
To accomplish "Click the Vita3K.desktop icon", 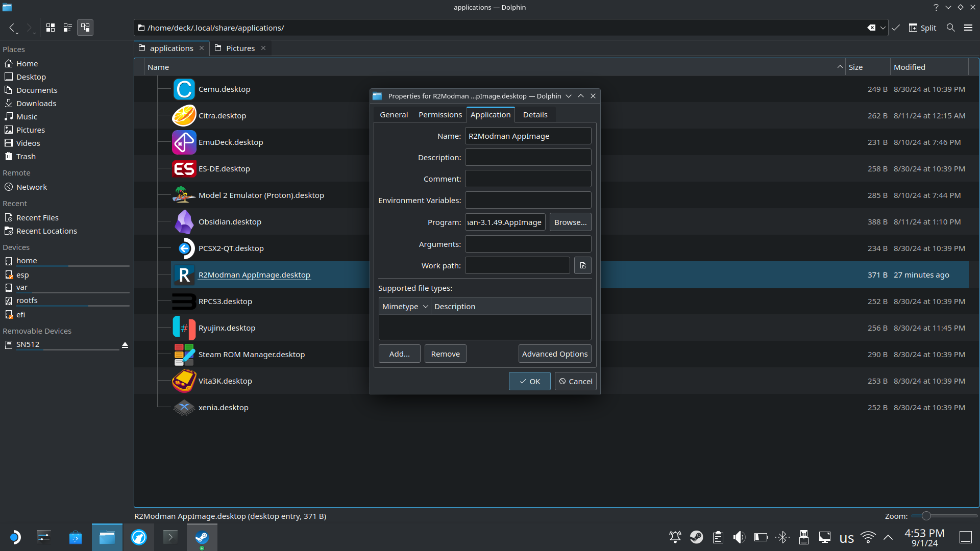I will tap(184, 381).
